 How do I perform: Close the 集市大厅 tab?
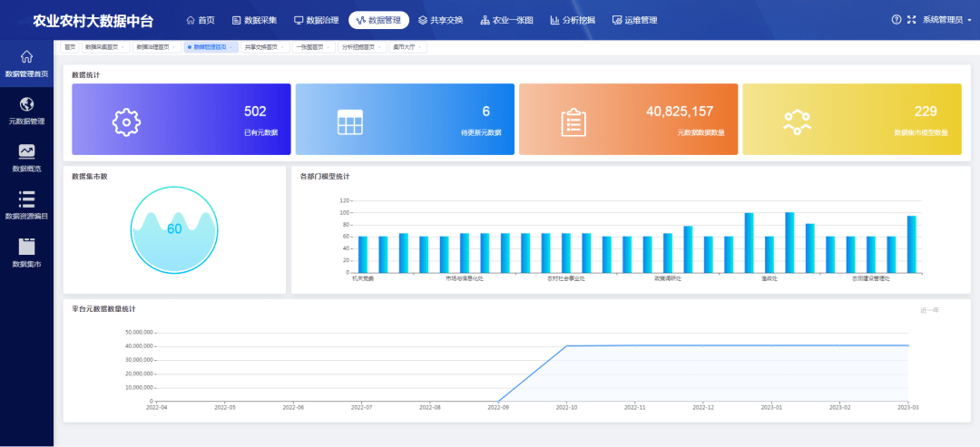(420, 47)
